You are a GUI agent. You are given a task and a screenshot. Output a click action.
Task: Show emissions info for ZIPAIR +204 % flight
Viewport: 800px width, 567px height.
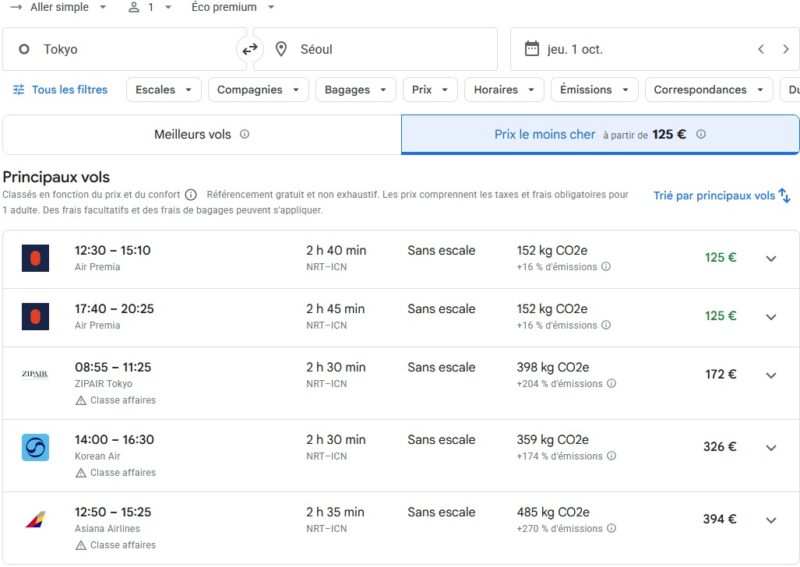coord(611,383)
